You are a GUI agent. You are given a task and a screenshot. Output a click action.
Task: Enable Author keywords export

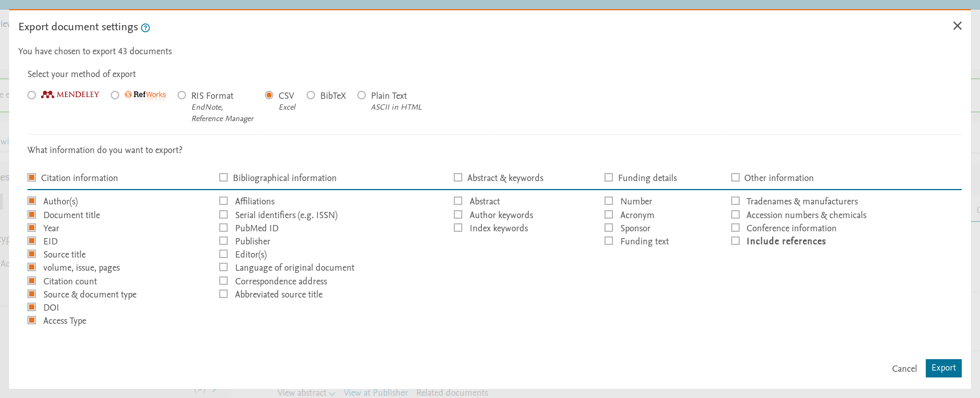click(458, 215)
